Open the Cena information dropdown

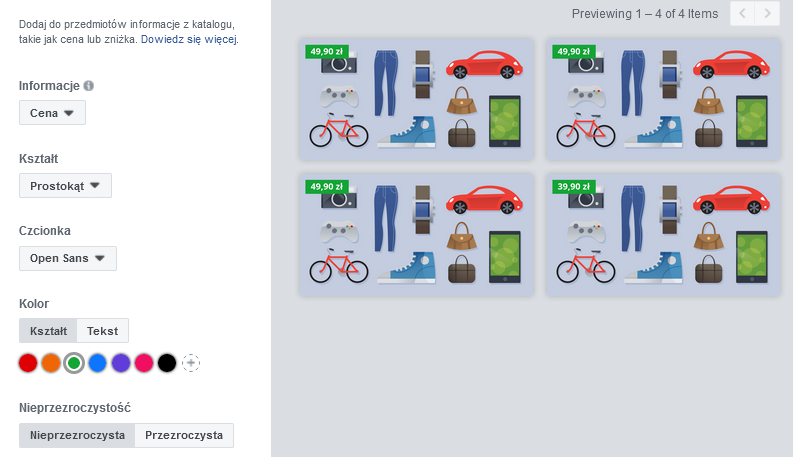(x=52, y=113)
